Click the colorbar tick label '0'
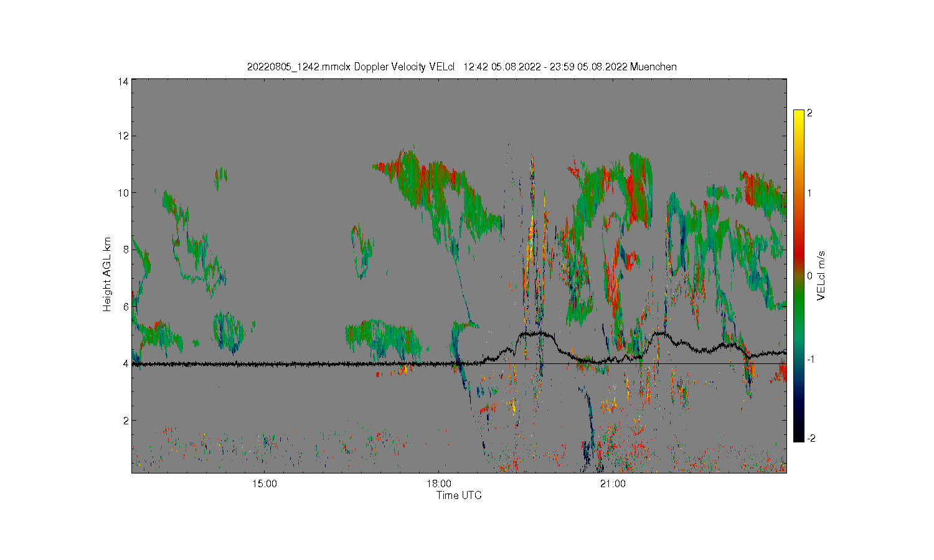934x560 pixels. pyautogui.click(x=810, y=276)
